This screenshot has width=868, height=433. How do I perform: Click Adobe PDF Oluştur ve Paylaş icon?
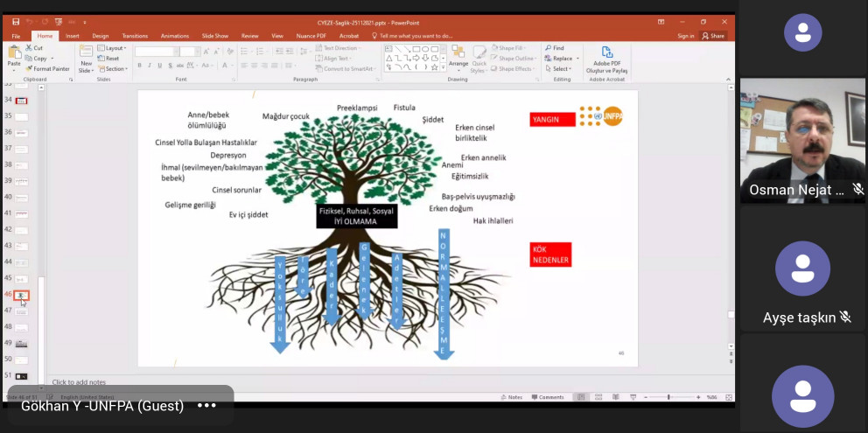coord(606,59)
